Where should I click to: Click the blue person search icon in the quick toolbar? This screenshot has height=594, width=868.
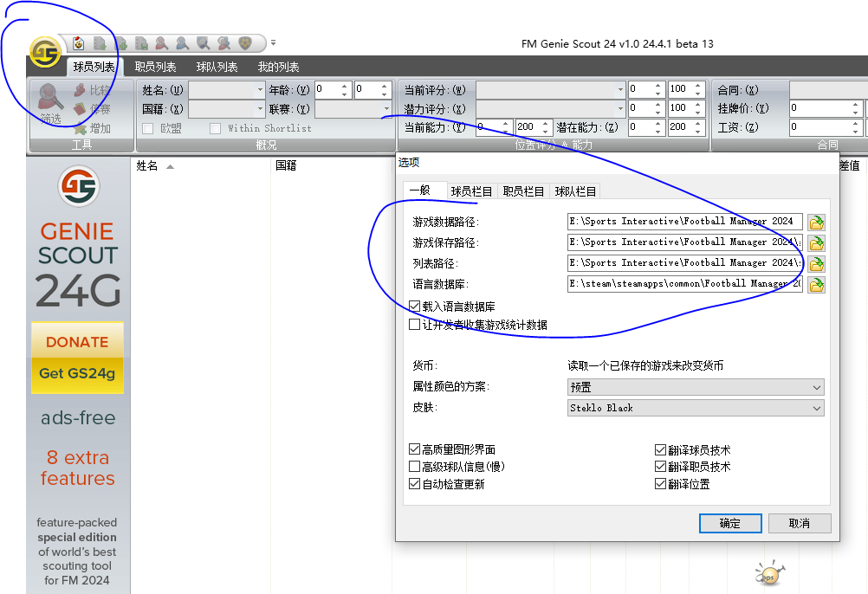tap(182, 43)
